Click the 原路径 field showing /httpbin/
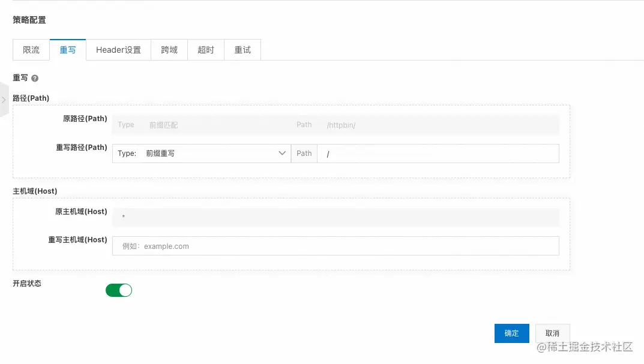Viewport: 644px width, 364px height. [x=420, y=124]
